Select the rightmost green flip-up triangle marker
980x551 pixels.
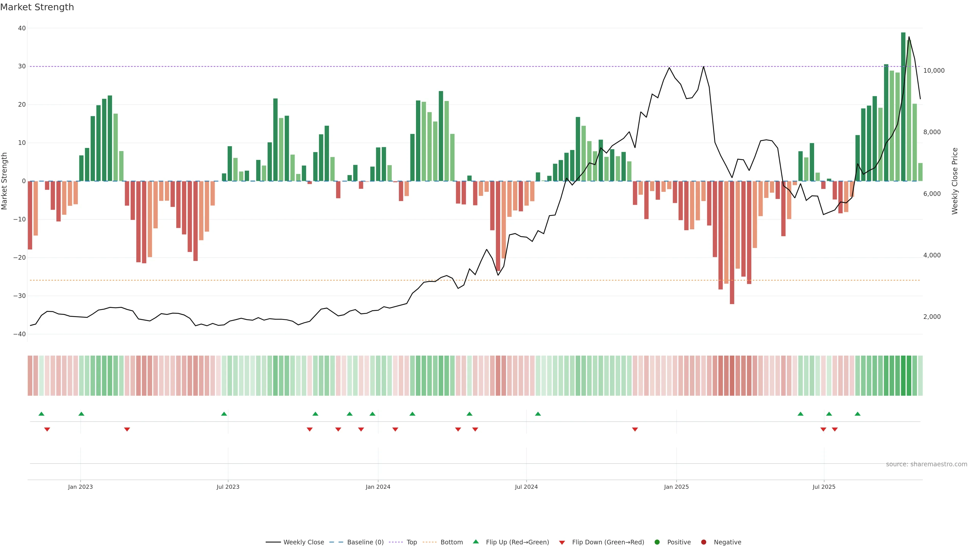[857, 414]
